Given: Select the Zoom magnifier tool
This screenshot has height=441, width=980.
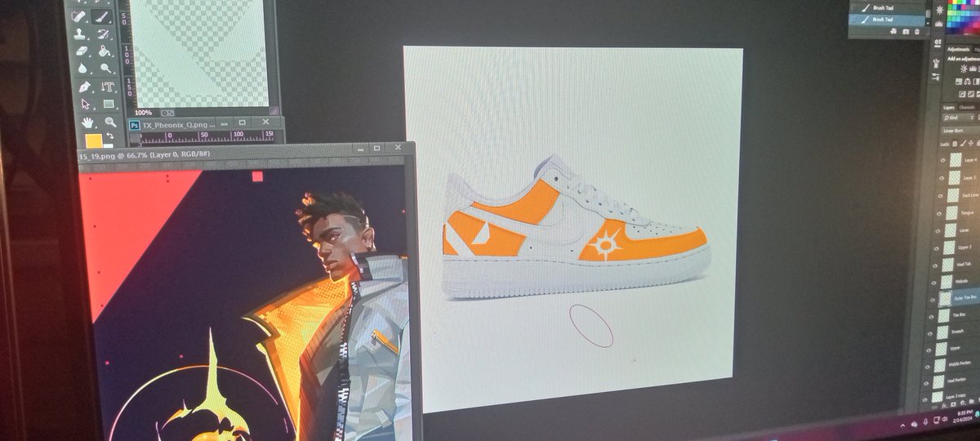Looking at the screenshot, I should pyautogui.click(x=109, y=122).
